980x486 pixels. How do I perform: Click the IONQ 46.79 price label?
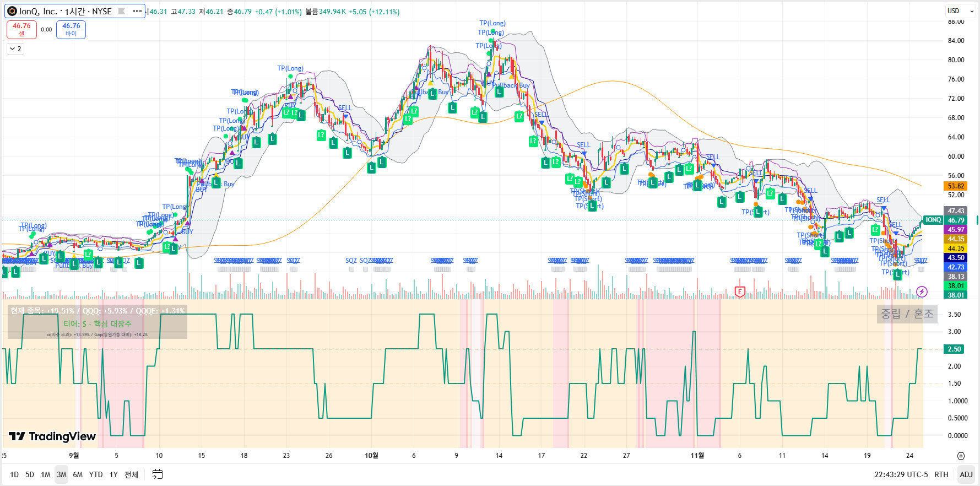pos(945,220)
